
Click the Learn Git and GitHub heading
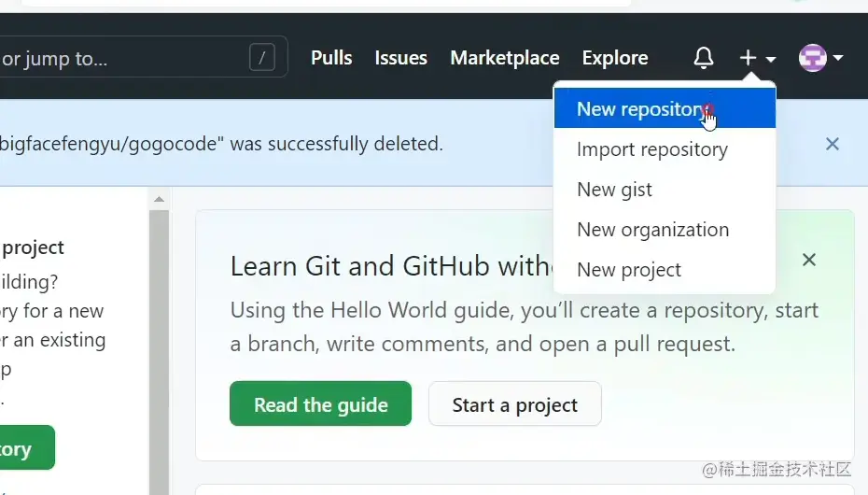pos(390,266)
